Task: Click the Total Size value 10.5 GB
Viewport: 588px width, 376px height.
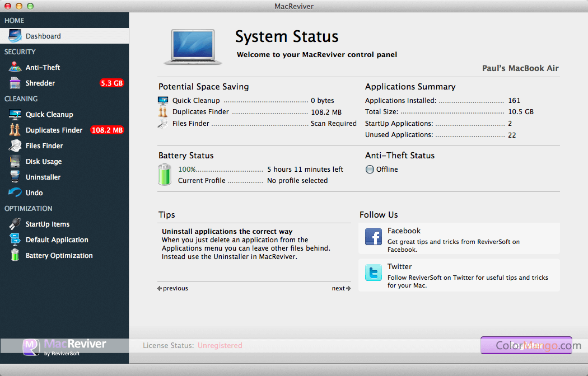Action: [521, 111]
